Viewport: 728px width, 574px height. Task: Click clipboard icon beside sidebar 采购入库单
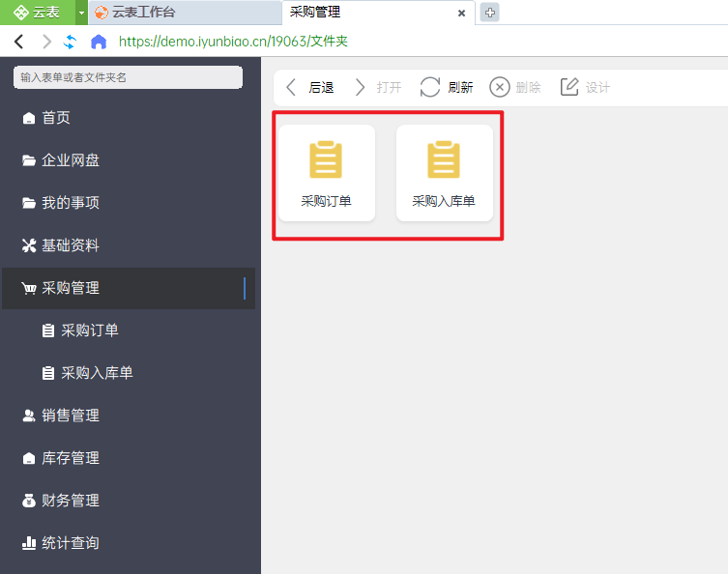click(x=48, y=373)
